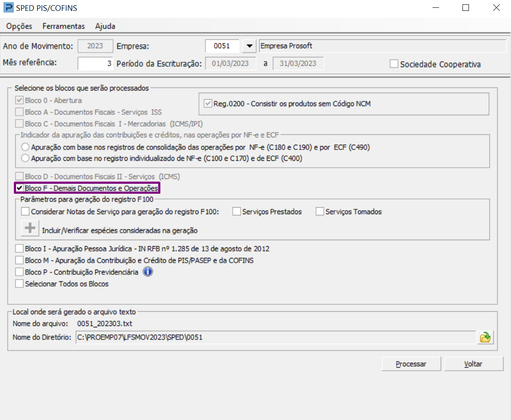Enable Bloco C - Documentos Fiscais I Mercadorias
The height and width of the screenshot is (420, 511).
tap(19, 124)
